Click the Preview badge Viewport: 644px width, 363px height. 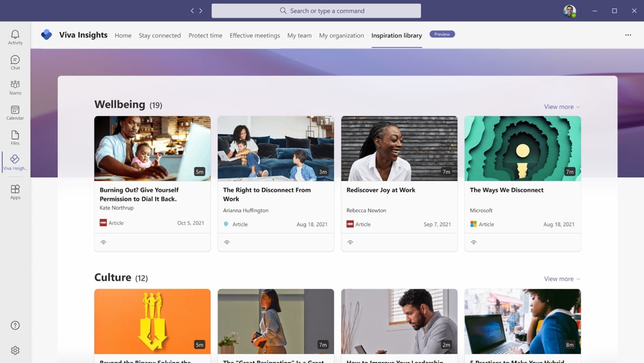tap(442, 34)
